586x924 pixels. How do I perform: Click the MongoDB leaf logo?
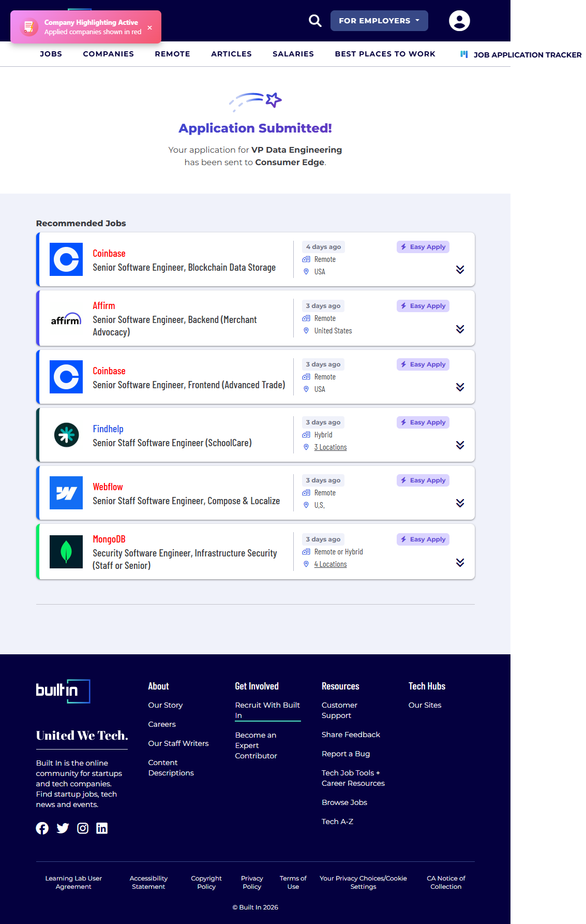coord(66,552)
